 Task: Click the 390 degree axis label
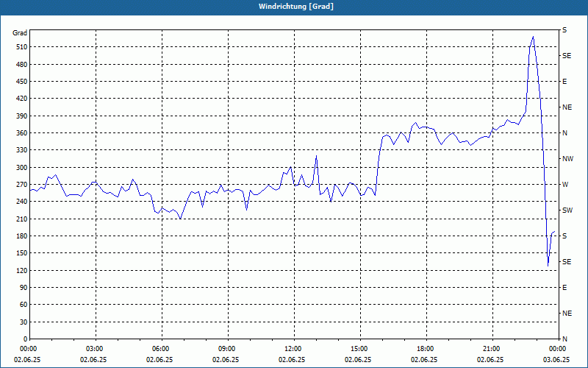(22, 116)
